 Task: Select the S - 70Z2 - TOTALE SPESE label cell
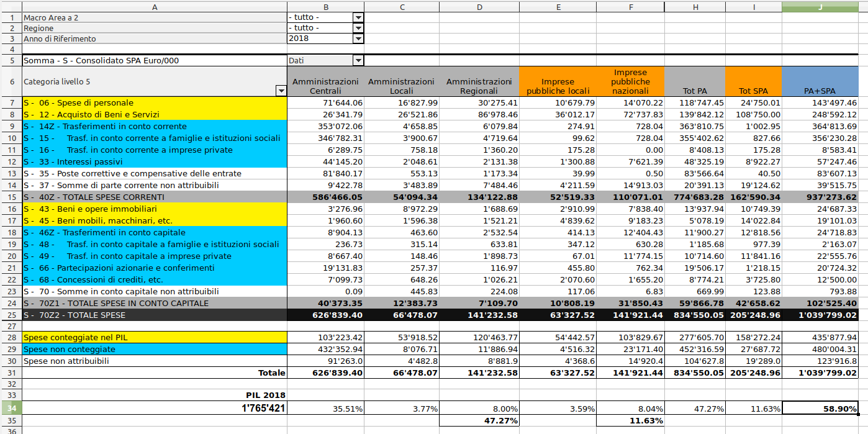pos(155,315)
